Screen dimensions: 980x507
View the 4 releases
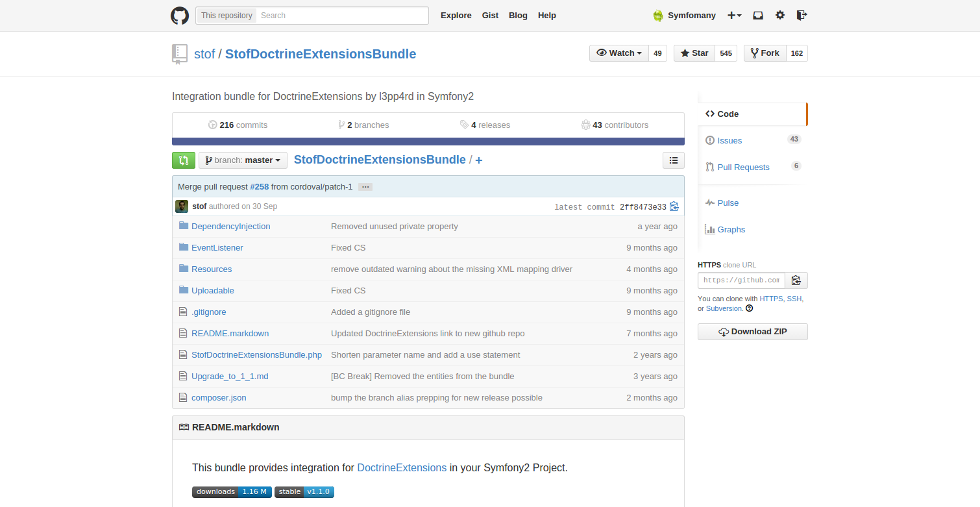click(x=485, y=125)
